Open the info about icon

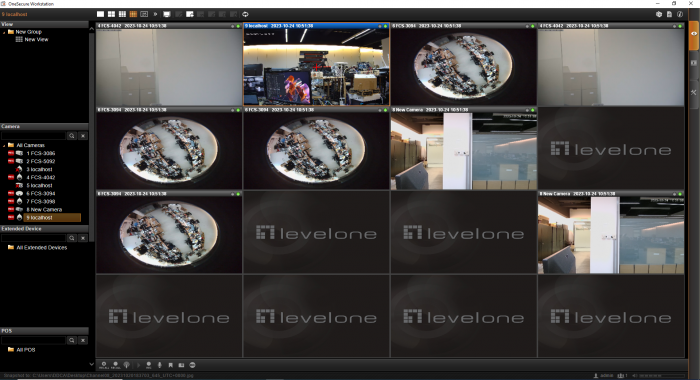point(680,14)
